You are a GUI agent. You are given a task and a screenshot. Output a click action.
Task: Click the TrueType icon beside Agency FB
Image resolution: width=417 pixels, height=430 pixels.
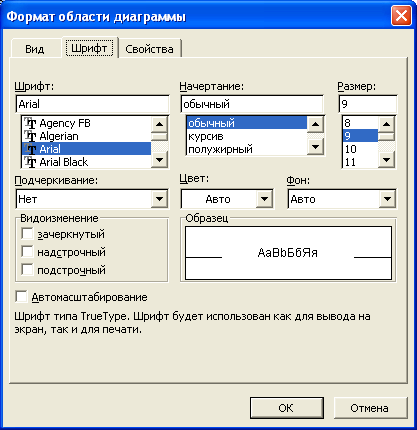coord(30,123)
